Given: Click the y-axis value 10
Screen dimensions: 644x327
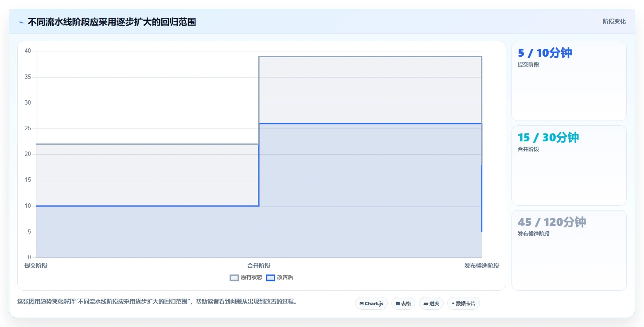Looking at the screenshot, I should tap(28, 206).
